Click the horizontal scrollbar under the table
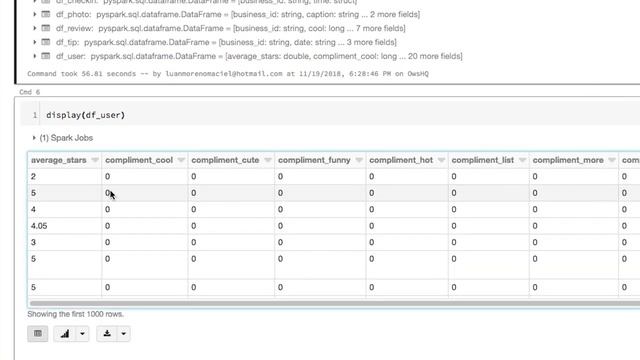The image size is (640, 360). (335, 303)
